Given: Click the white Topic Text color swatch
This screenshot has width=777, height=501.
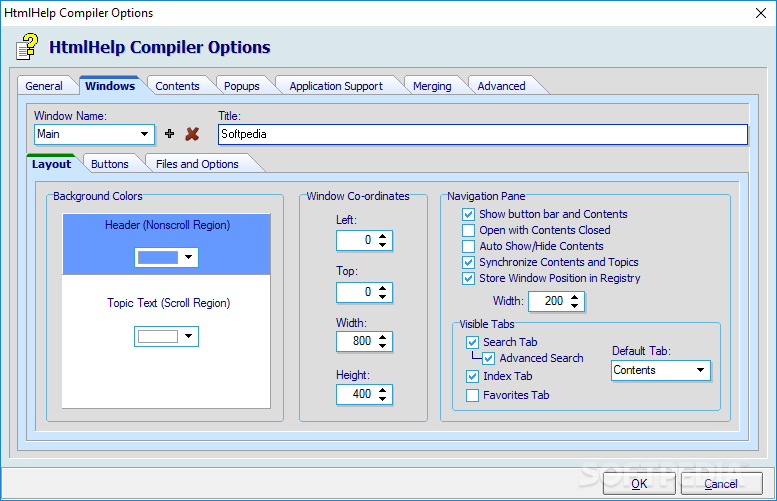Looking at the screenshot, I should pyautogui.click(x=158, y=336).
